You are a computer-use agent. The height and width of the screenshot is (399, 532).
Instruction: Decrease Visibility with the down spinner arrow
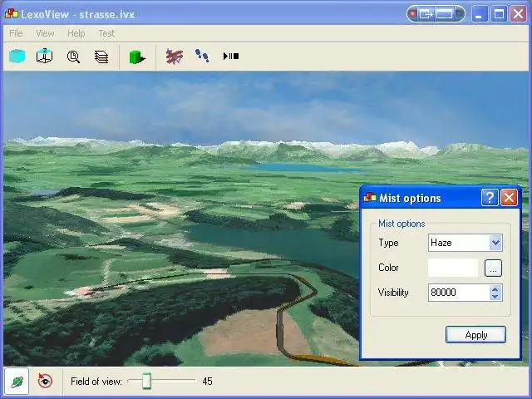pyautogui.click(x=495, y=296)
